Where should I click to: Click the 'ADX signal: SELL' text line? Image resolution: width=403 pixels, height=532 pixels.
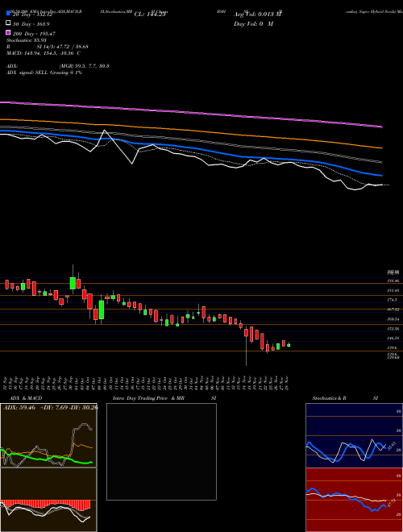coord(44,73)
